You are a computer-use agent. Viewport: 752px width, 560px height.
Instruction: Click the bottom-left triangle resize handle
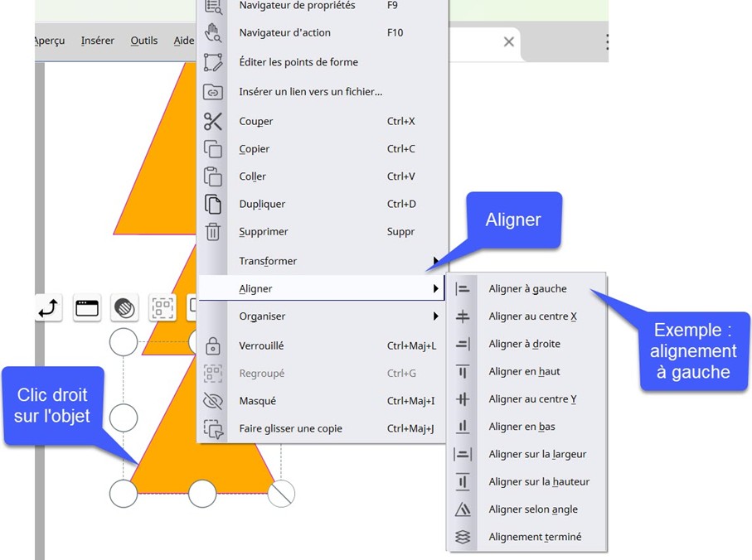124,494
